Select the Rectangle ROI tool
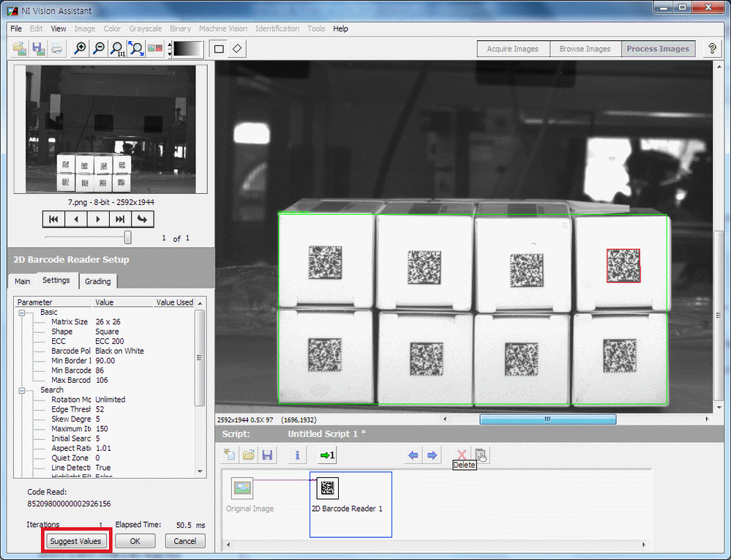 [219, 48]
